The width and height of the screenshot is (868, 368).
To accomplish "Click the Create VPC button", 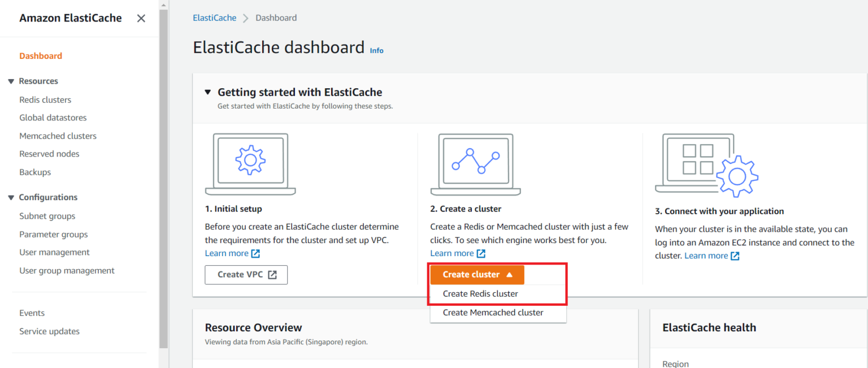I will pos(246,275).
